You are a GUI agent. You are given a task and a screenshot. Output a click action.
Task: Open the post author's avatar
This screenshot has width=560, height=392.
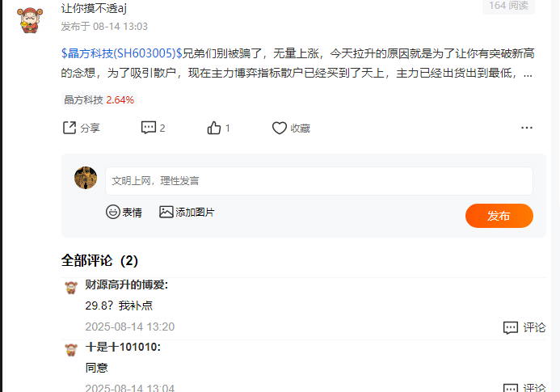pos(30,20)
